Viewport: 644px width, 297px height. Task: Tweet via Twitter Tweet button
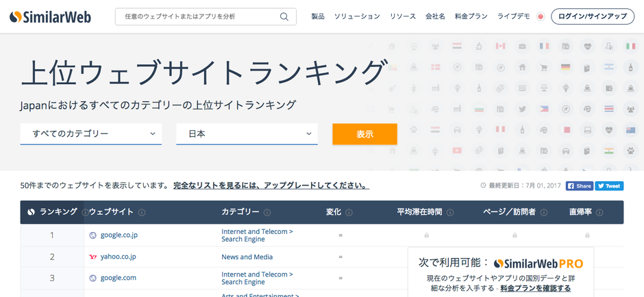point(609,186)
